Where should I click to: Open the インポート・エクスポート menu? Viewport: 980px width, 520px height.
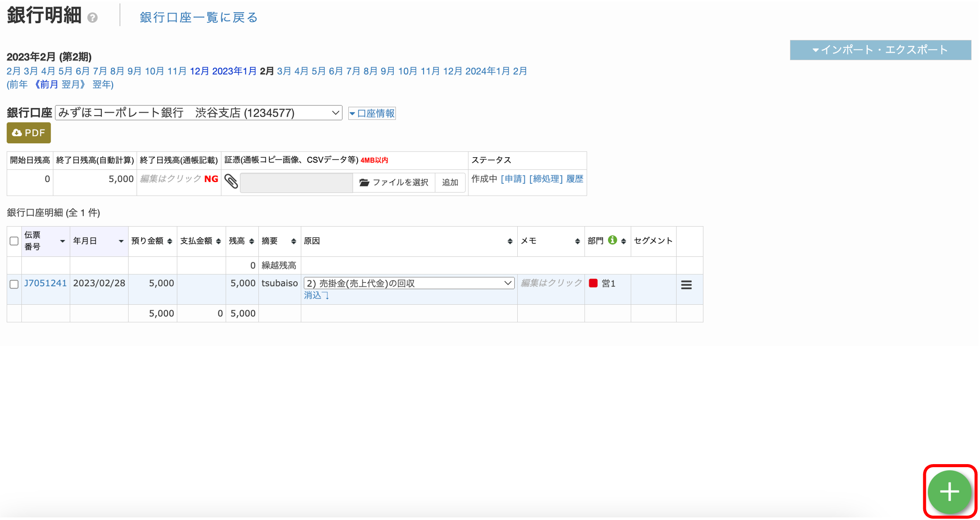880,50
